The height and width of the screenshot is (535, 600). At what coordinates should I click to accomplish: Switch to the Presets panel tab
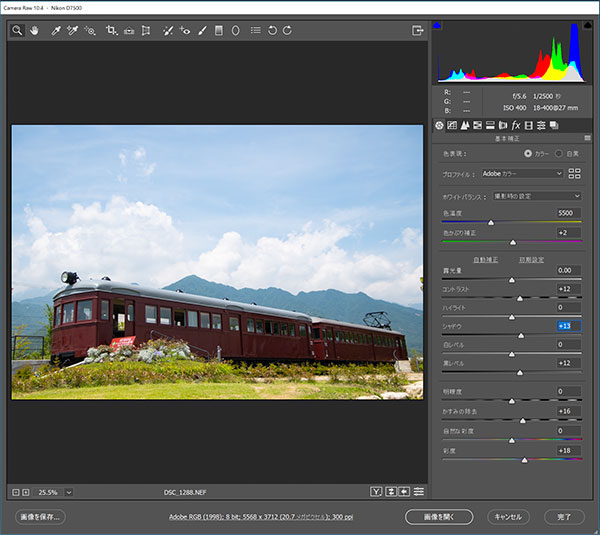(x=541, y=126)
